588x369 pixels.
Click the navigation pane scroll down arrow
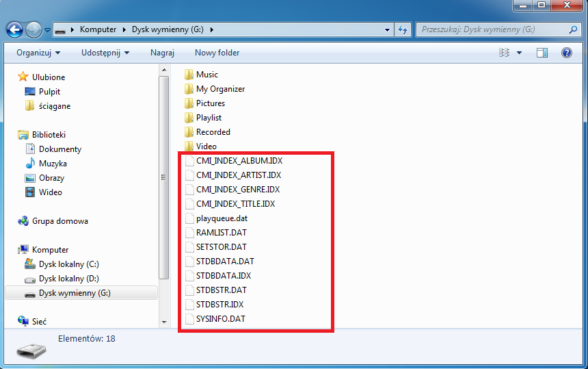tap(164, 322)
